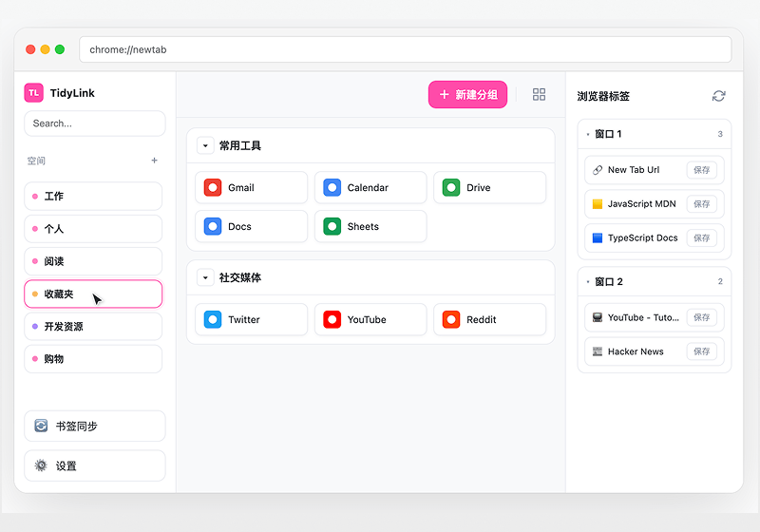760x532 pixels.
Task: Click the Reddit bookmark icon
Action: [451, 319]
